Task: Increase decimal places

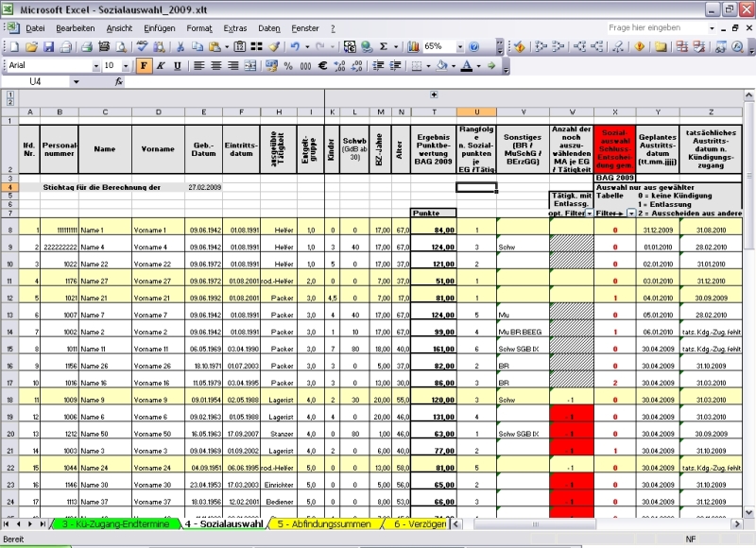Action: [x=339, y=66]
